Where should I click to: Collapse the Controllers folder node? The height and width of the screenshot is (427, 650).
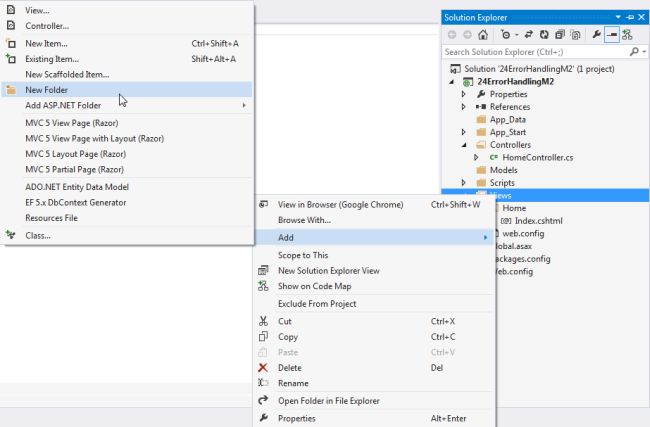pos(464,145)
